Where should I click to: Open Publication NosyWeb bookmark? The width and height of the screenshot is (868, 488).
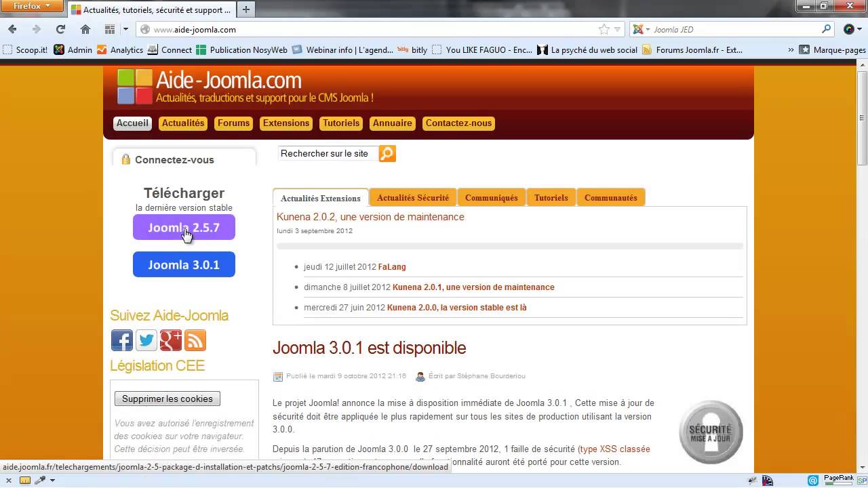(241, 49)
